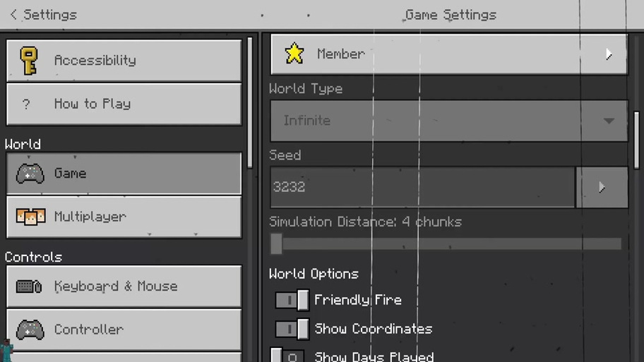Open the Controller settings section
The image size is (644, 362).
coord(124,330)
